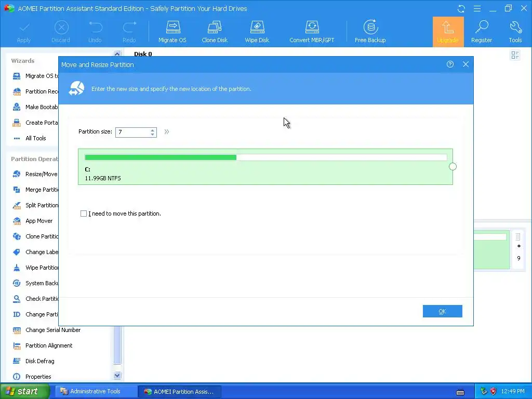
Task: Open Convert MBR/GPT tool
Action: click(x=312, y=32)
